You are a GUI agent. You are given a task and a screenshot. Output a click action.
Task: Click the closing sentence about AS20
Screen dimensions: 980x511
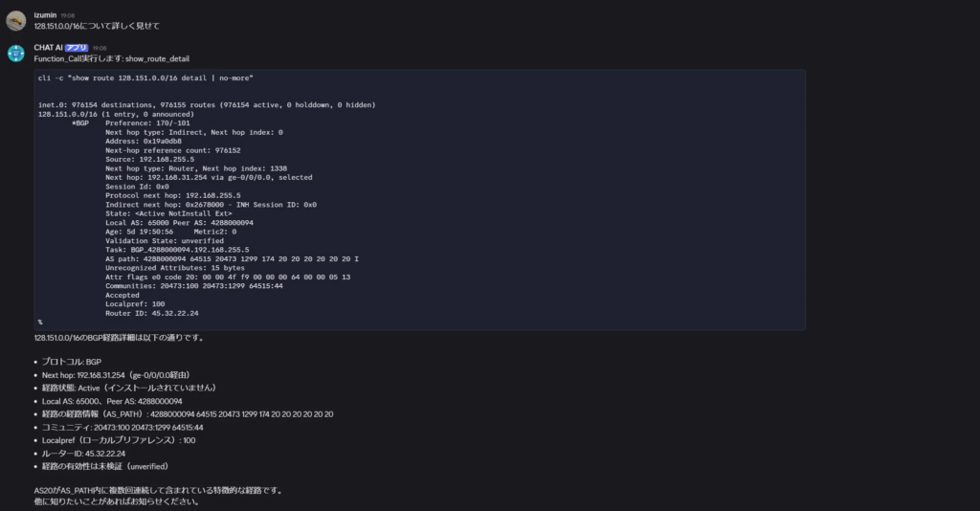click(x=158, y=490)
